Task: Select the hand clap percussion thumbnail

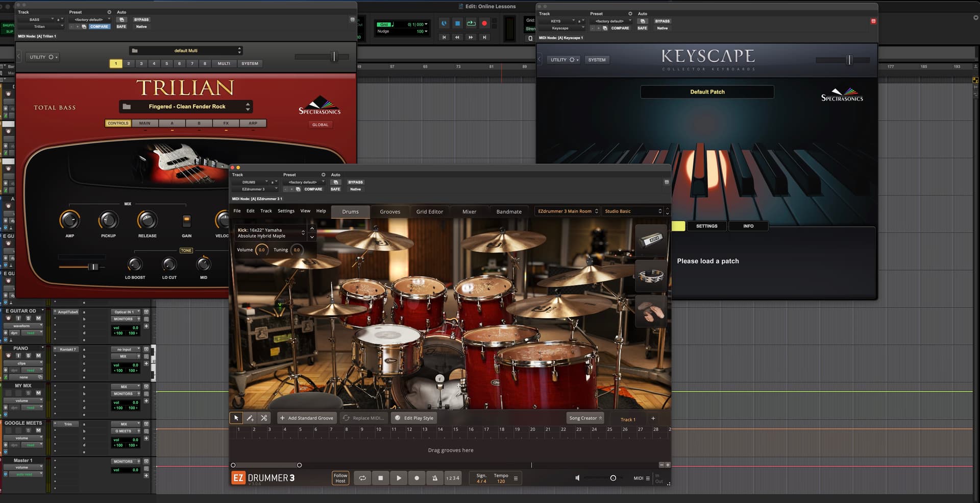Action: click(651, 311)
